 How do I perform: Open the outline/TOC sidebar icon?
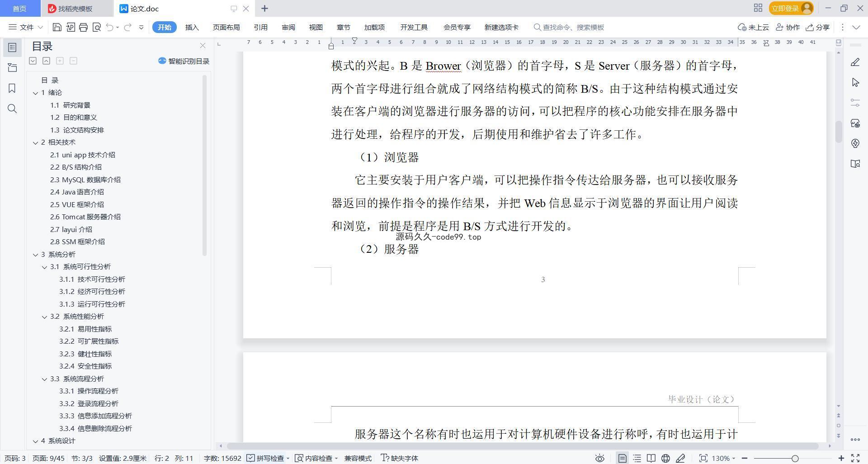point(12,47)
